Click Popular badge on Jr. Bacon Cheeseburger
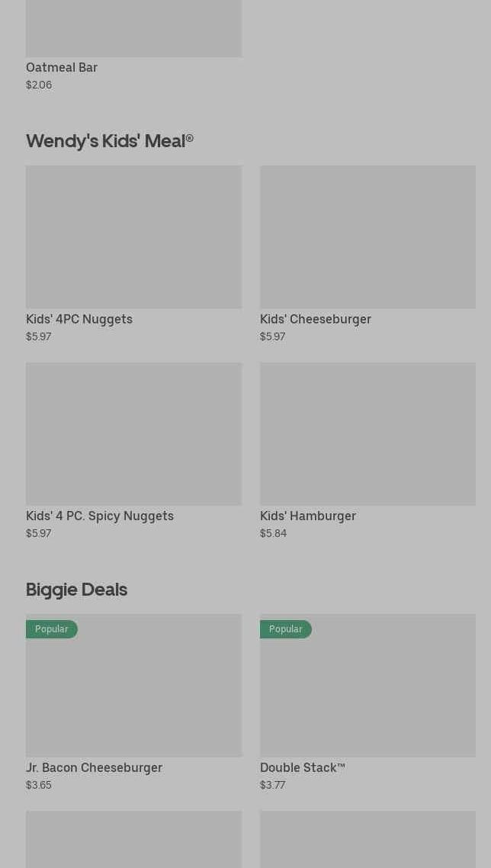This screenshot has width=491, height=868. (x=52, y=629)
